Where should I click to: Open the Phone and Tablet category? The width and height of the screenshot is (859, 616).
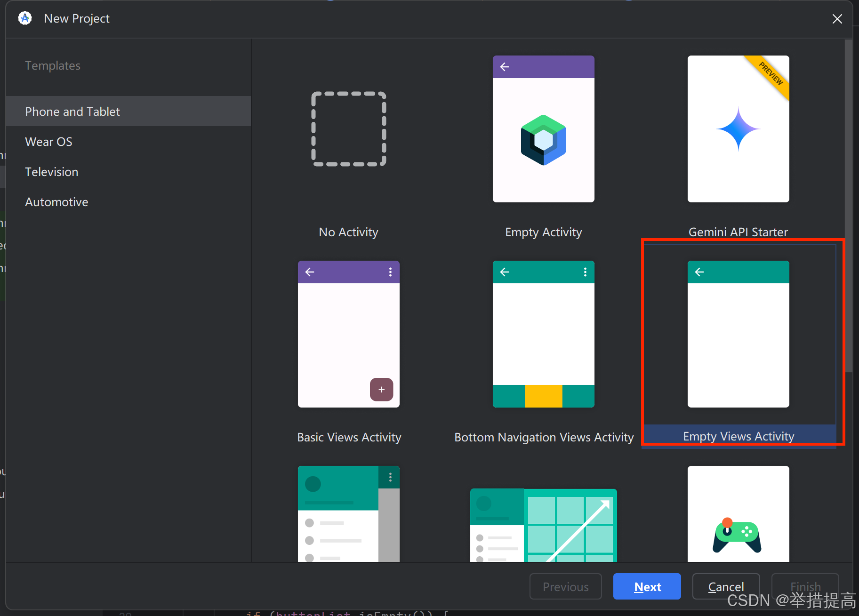pos(72,111)
